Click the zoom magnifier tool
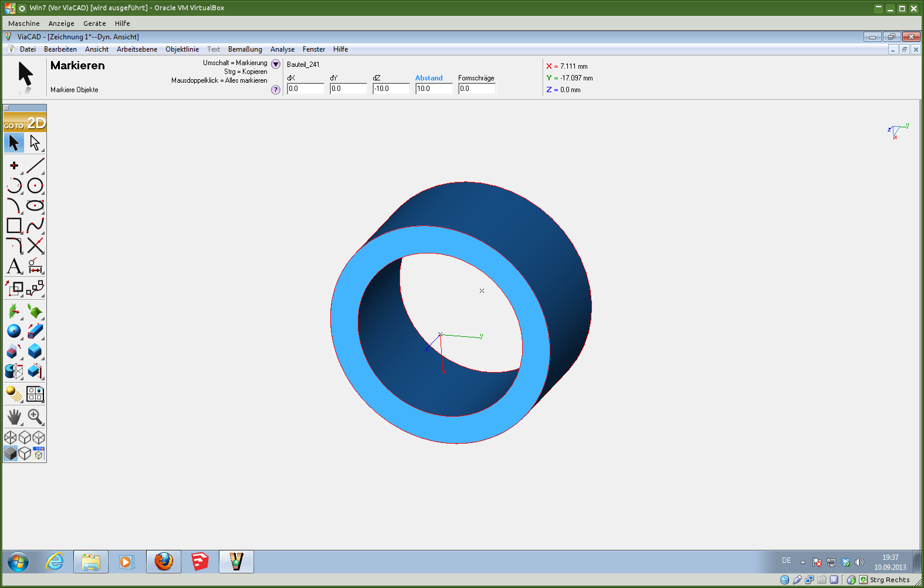This screenshot has width=924, height=588. click(35, 417)
